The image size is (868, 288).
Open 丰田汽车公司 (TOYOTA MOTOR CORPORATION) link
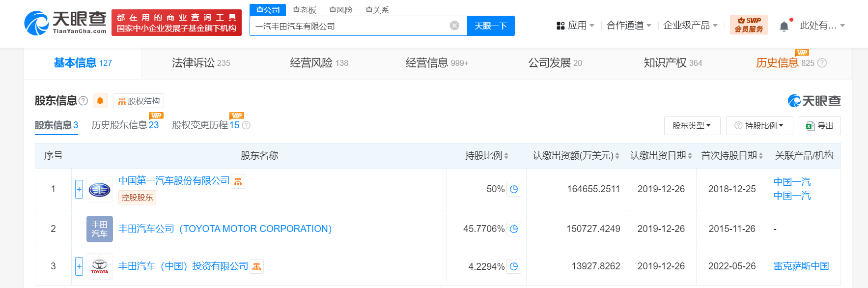(x=225, y=229)
